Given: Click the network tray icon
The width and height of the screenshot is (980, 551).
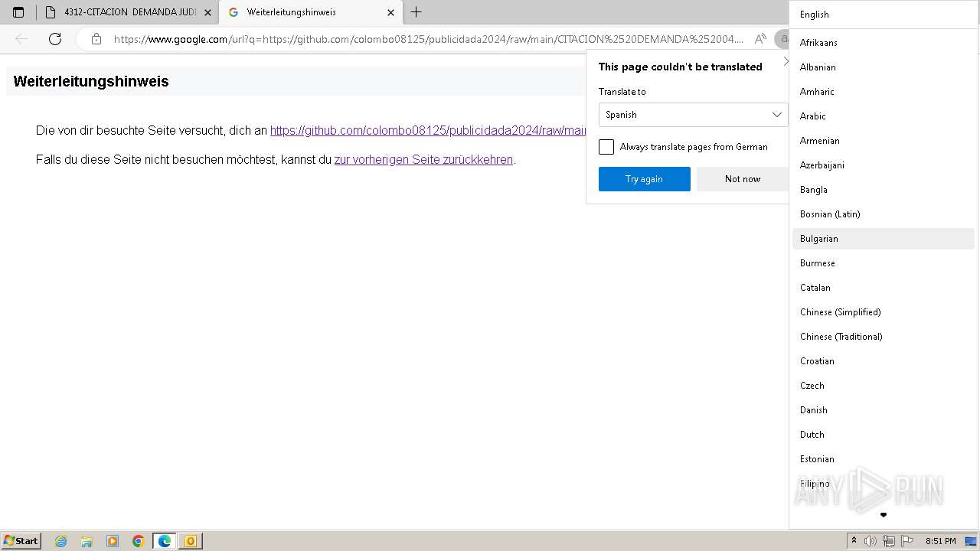Looking at the screenshot, I should click(889, 541).
